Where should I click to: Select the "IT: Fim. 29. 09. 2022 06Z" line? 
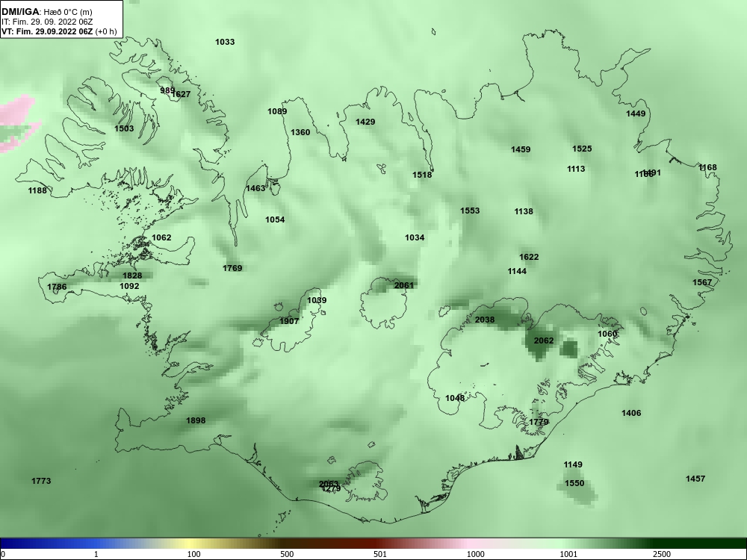tap(47, 22)
